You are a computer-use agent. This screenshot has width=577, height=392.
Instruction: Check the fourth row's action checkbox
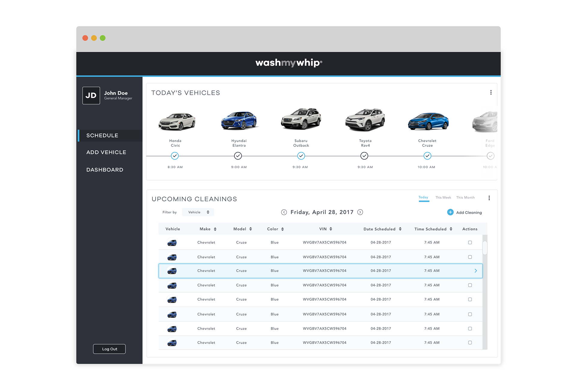(470, 285)
